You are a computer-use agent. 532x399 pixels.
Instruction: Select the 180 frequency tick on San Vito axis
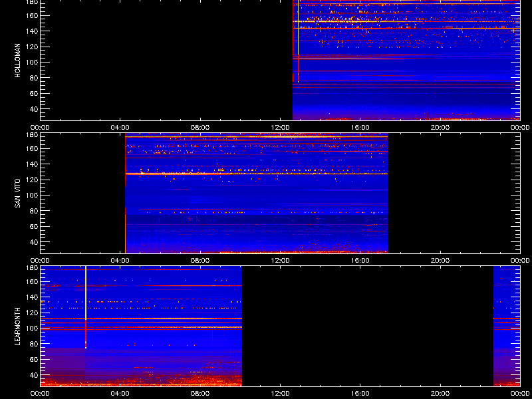(x=33, y=135)
